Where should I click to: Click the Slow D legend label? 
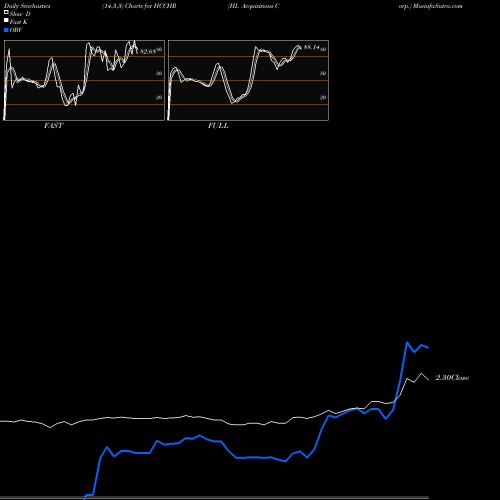(x=20, y=14)
